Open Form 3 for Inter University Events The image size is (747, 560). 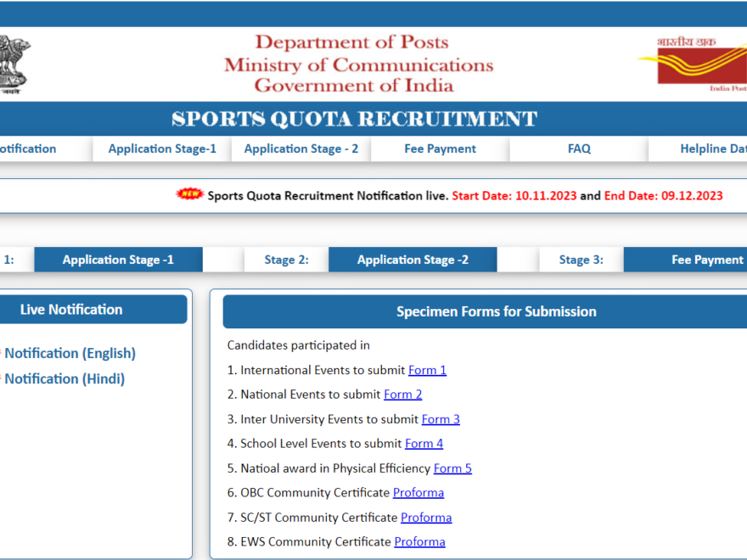click(x=441, y=419)
